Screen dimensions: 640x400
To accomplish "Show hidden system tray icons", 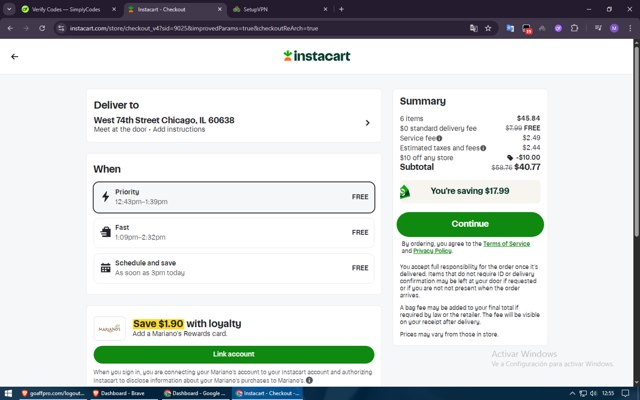I will (572, 393).
